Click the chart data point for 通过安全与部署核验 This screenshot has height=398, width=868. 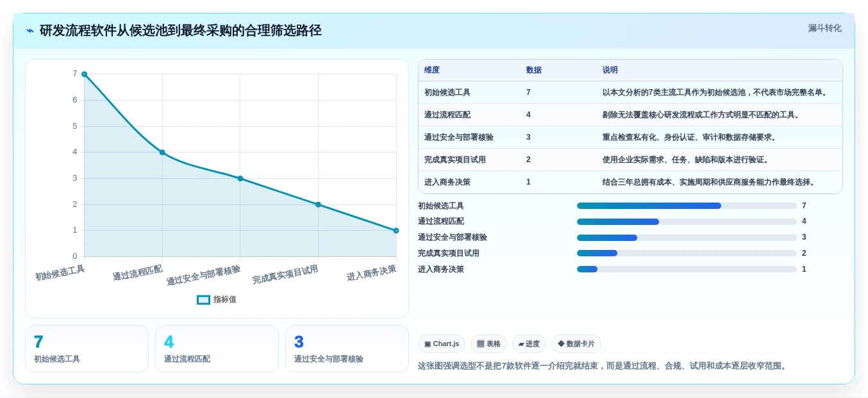tap(240, 179)
